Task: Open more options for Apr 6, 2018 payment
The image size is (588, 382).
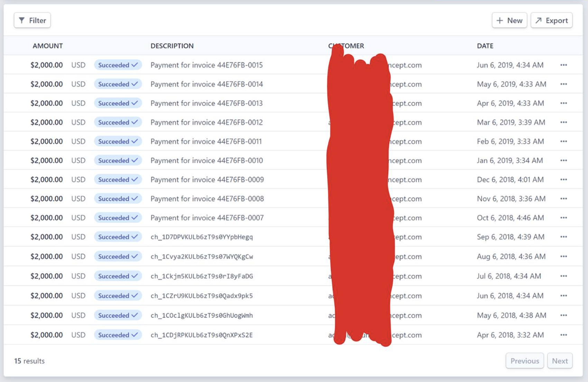Action: (563, 335)
